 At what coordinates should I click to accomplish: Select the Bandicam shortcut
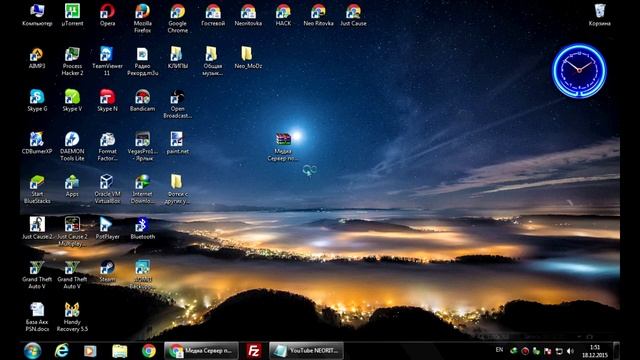142,100
